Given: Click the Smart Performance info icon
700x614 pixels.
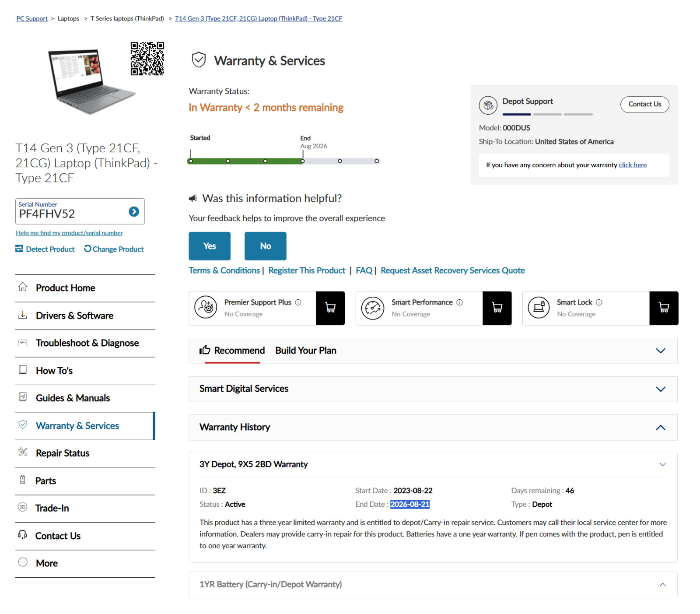Looking at the screenshot, I should click(459, 302).
